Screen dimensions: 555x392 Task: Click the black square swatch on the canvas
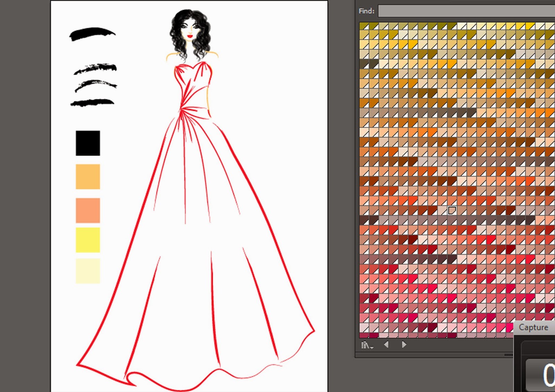(x=88, y=143)
